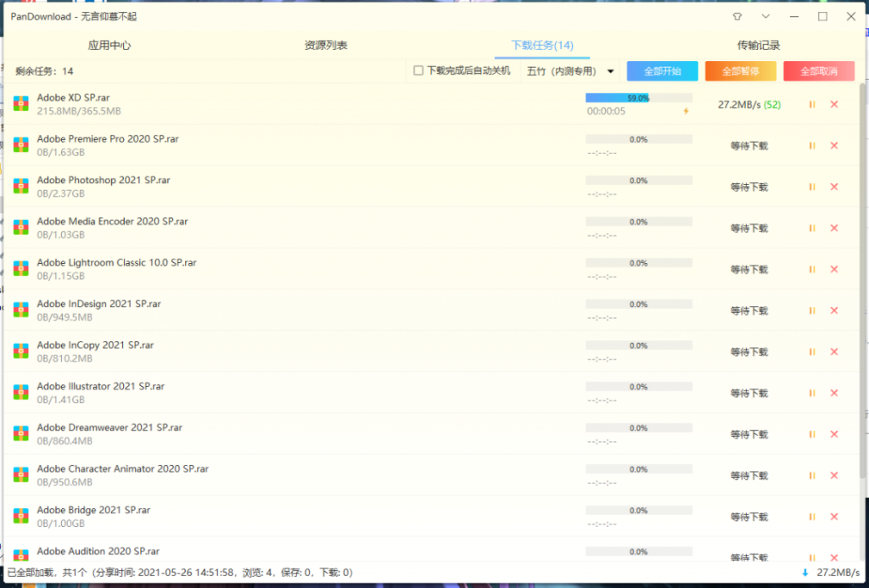This screenshot has height=588, width=869.
Task: Pause Adobe Premiere Pro 2020 SP.rar task
Action: click(x=812, y=146)
